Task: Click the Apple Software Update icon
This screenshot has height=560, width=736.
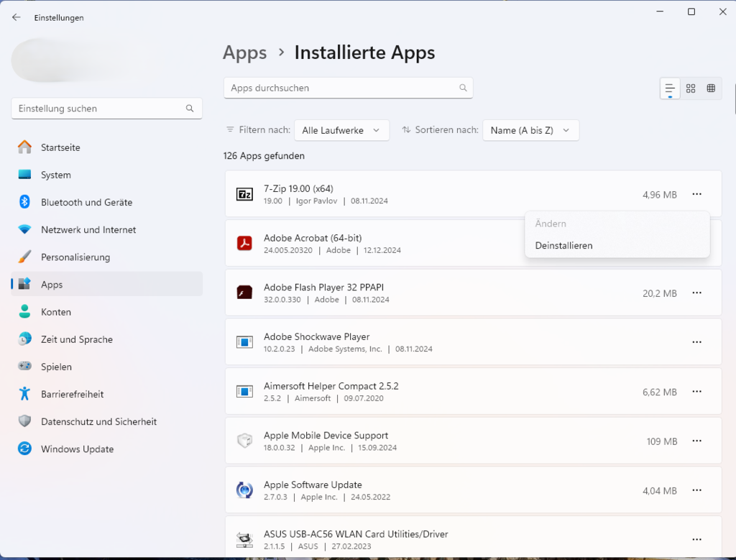Action: pos(244,490)
